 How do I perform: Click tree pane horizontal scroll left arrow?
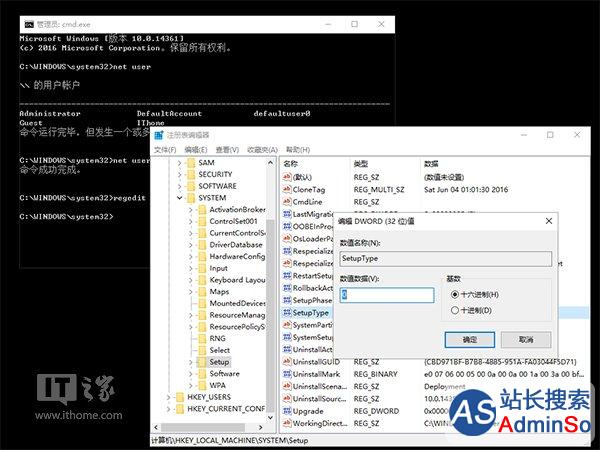pyautogui.click(x=156, y=427)
